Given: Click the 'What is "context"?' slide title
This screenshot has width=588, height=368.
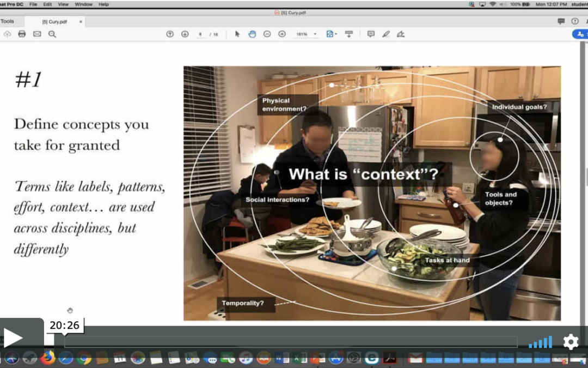Looking at the screenshot, I should (x=363, y=174).
